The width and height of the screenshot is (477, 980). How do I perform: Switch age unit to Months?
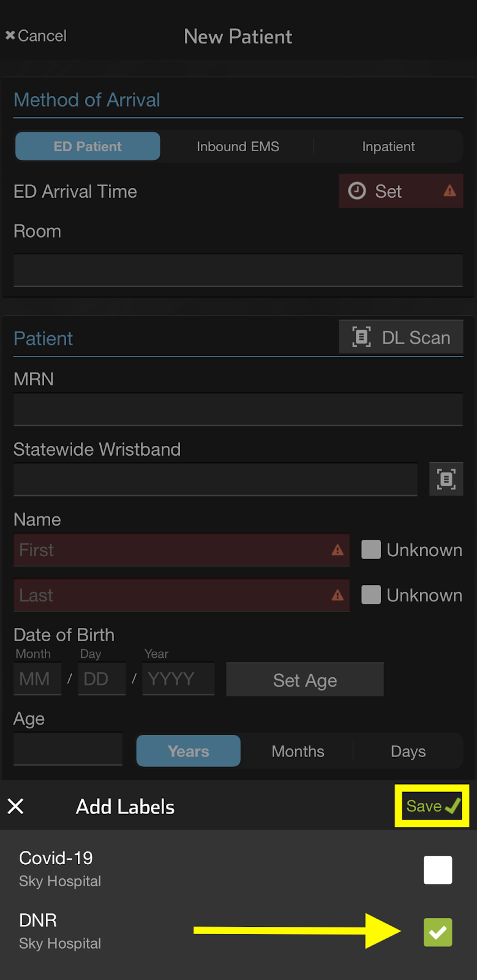(x=298, y=751)
